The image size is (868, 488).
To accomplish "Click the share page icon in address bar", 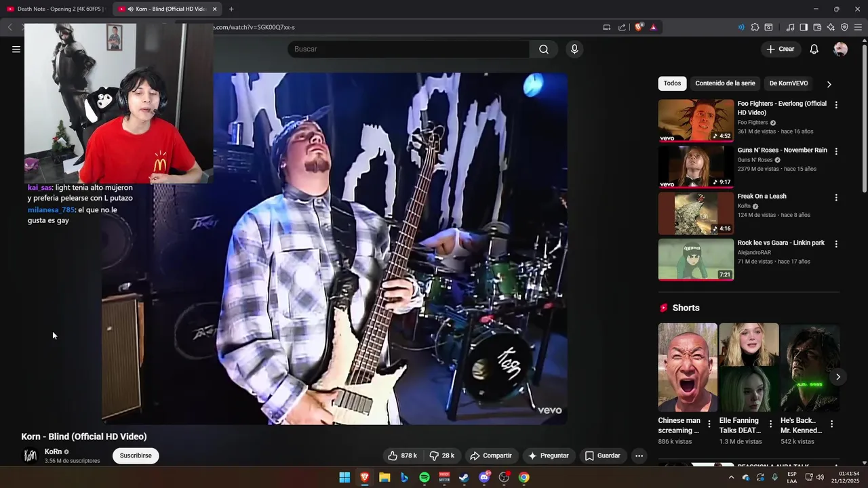I will (x=622, y=27).
